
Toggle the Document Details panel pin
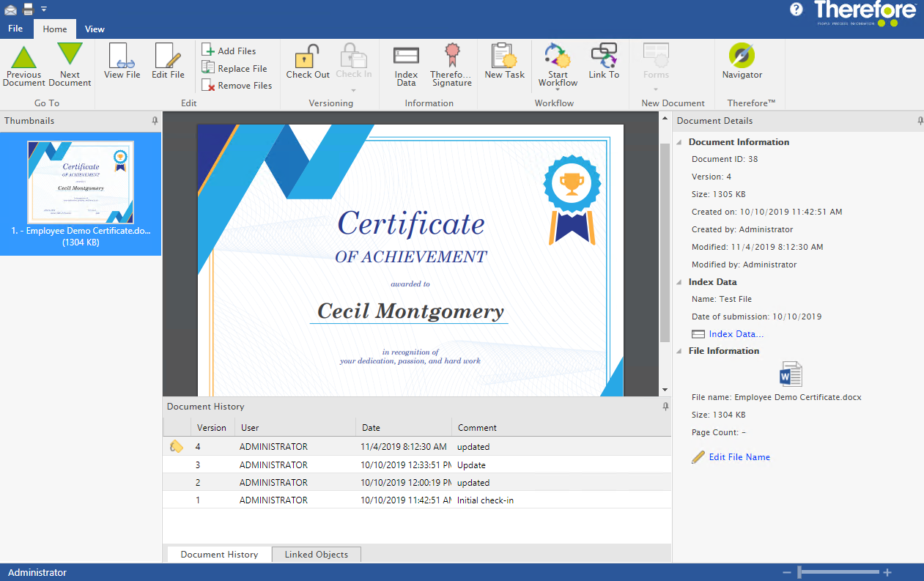click(x=920, y=121)
